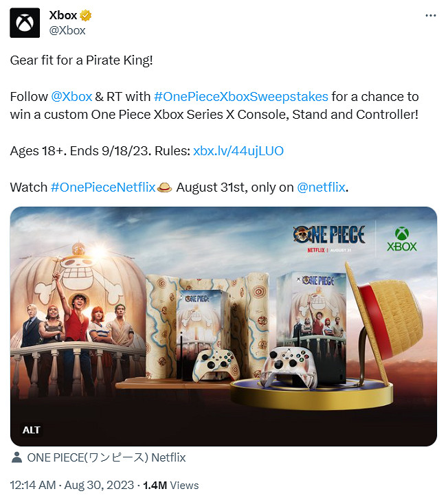Open tagged account ONE PIECE(ワンピース) Netflix
This screenshot has width=448, height=500.
point(106,457)
